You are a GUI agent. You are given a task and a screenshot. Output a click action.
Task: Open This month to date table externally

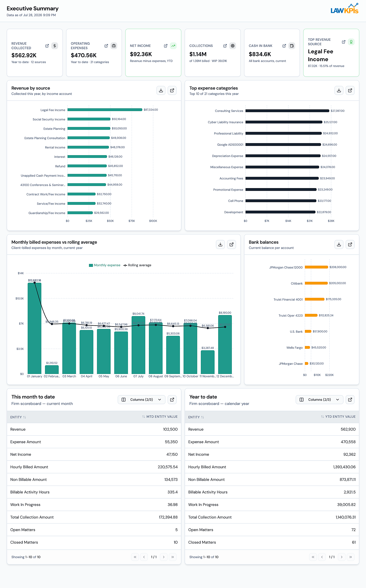coord(172,400)
